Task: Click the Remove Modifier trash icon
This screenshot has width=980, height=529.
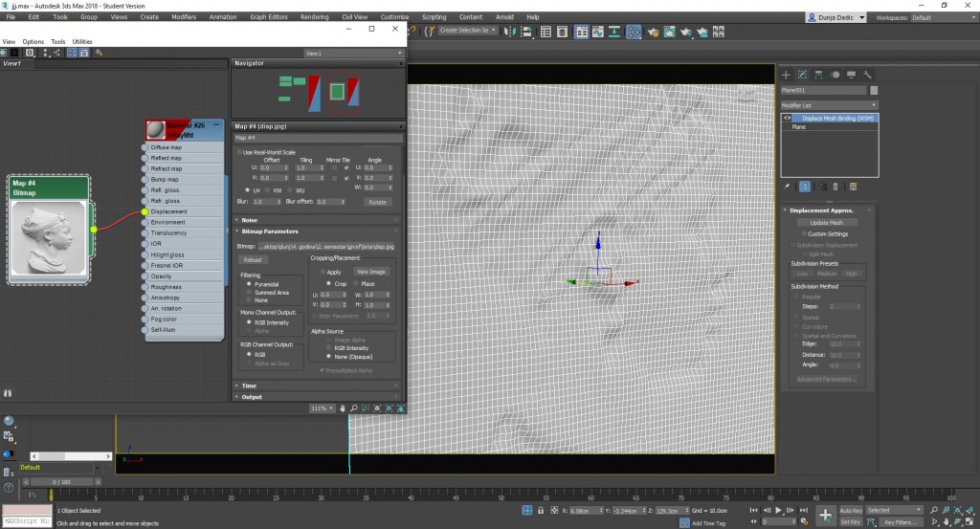Action: (835, 187)
